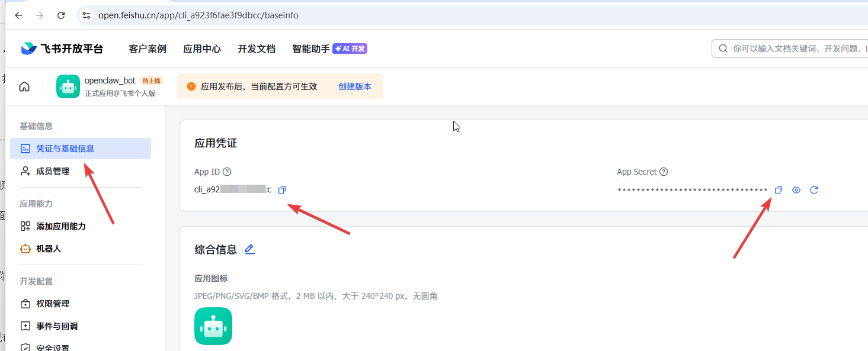This screenshot has width=868, height=351.
Task: Open 机器人 settings in the sidebar
Action: tap(49, 249)
